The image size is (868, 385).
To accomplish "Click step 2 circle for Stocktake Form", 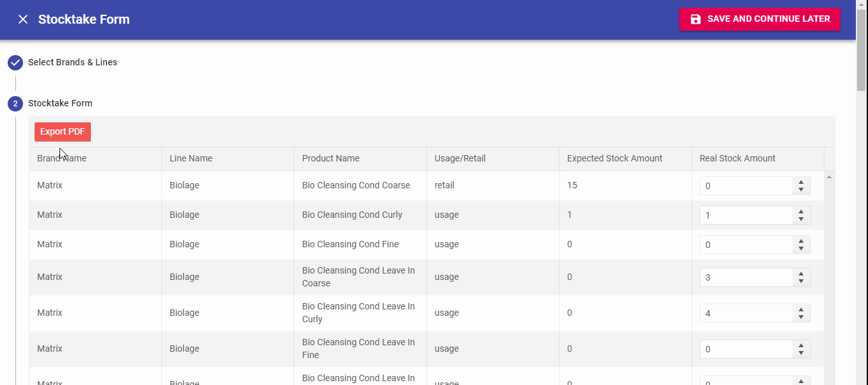I will pos(15,104).
